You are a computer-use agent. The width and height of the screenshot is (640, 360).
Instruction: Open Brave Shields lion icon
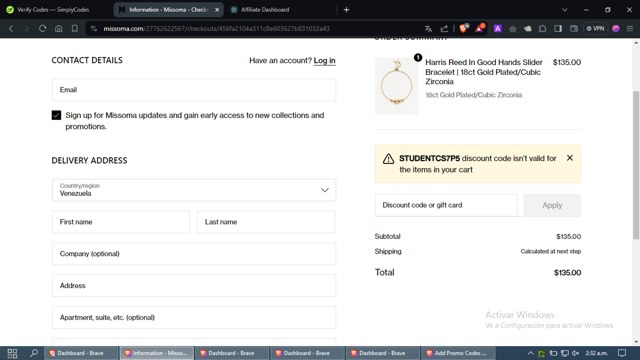coord(464,28)
